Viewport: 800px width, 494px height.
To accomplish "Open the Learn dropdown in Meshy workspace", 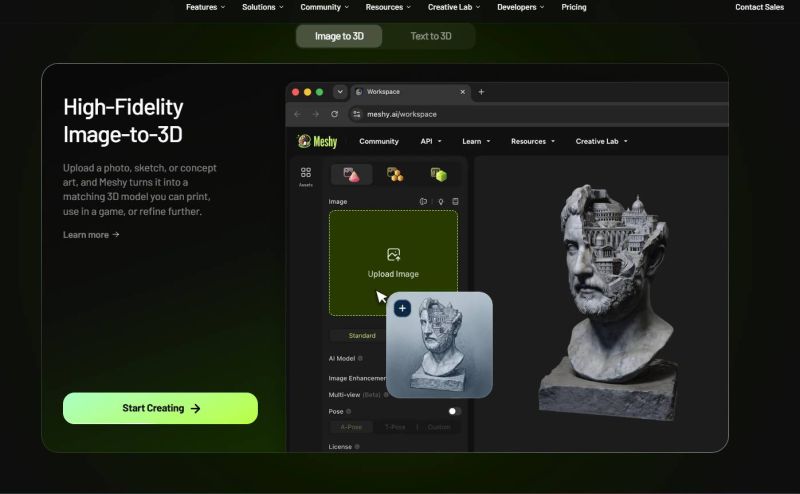I will tap(476, 141).
